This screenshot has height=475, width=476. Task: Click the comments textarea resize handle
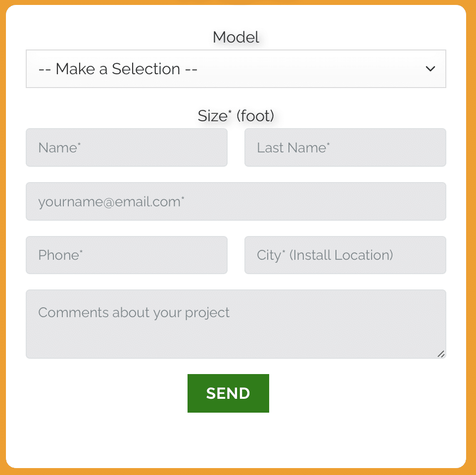[x=441, y=353]
